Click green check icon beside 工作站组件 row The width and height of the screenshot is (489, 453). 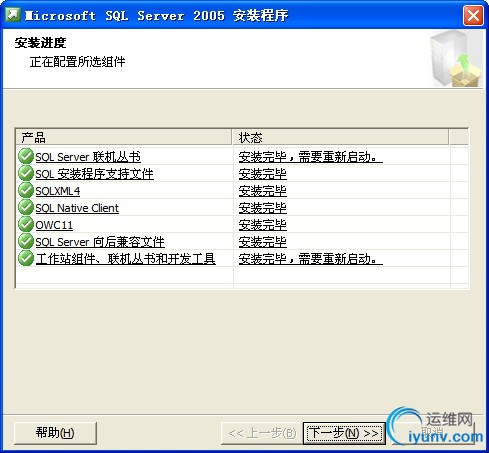26,258
